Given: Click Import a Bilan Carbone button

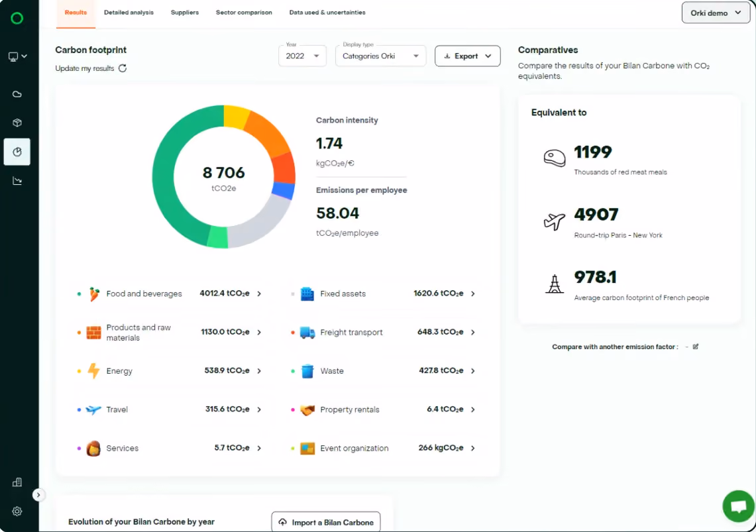Looking at the screenshot, I should [326, 522].
